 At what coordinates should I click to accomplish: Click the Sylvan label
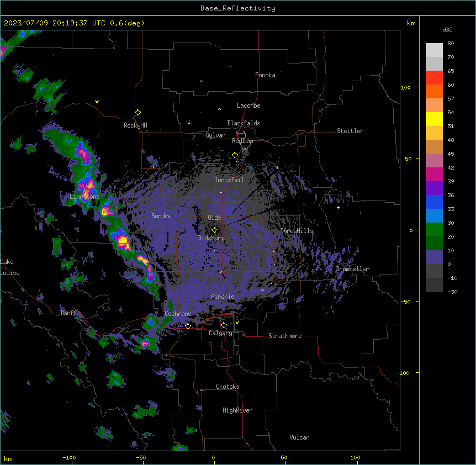(215, 135)
